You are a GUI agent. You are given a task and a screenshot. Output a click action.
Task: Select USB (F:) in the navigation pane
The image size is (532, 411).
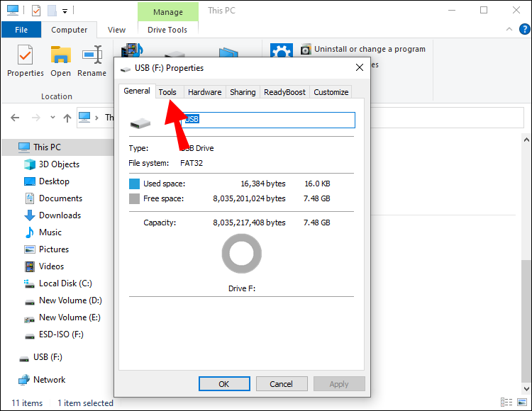[40, 357]
